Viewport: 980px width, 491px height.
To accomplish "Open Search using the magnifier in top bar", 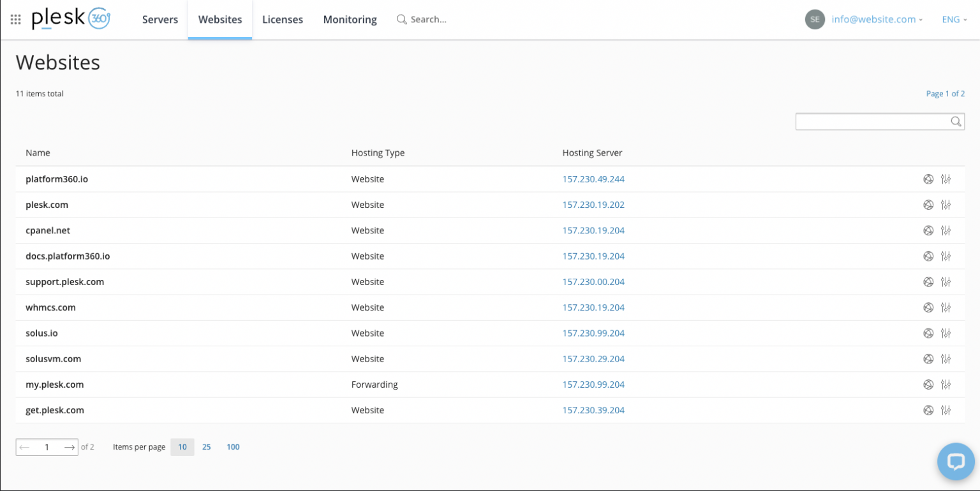I will [x=402, y=19].
